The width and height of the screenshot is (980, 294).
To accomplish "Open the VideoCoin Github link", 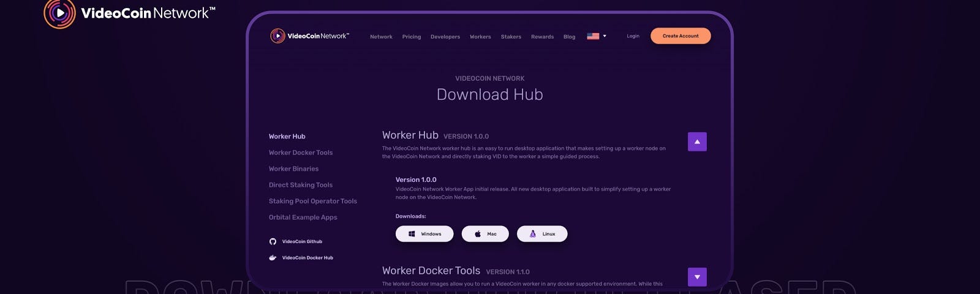I will [x=302, y=241].
